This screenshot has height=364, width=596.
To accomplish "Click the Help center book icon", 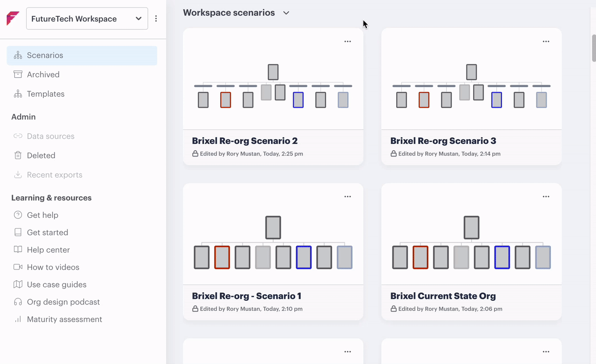I will click(x=18, y=250).
